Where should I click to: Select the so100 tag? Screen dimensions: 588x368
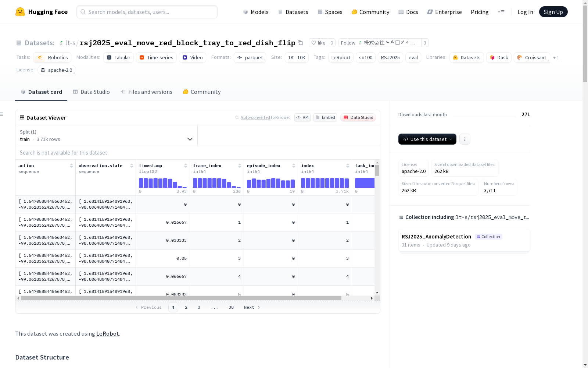[366, 57]
